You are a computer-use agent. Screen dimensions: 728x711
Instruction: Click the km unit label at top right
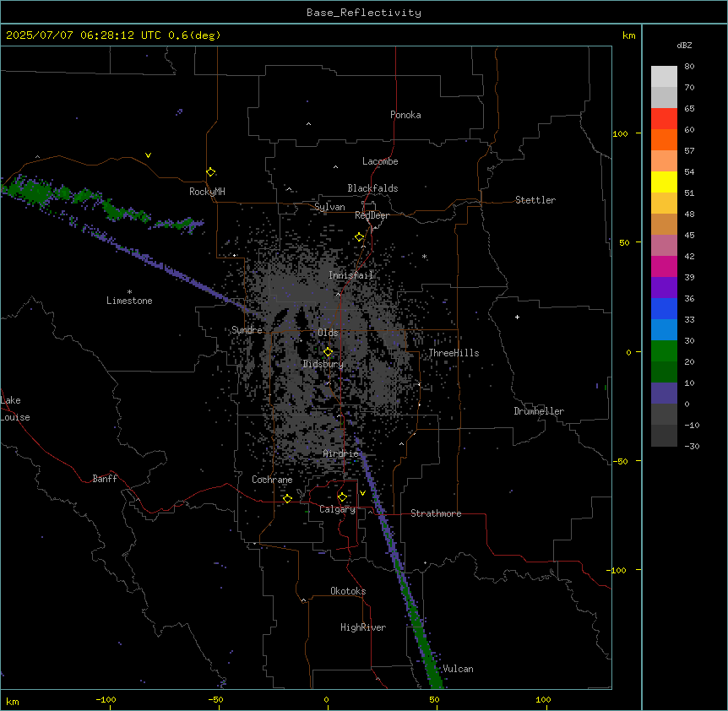coord(628,35)
